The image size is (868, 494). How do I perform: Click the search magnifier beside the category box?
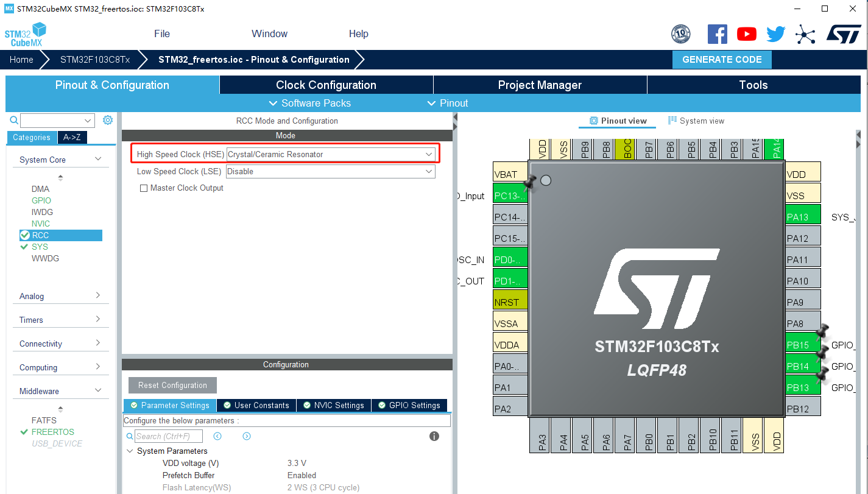[14, 121]
